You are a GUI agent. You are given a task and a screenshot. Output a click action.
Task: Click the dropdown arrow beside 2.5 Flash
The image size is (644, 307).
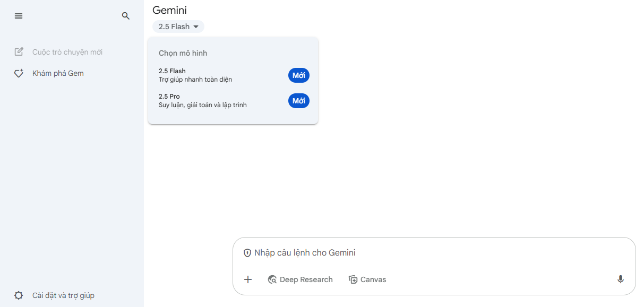(x=196, y=27)
